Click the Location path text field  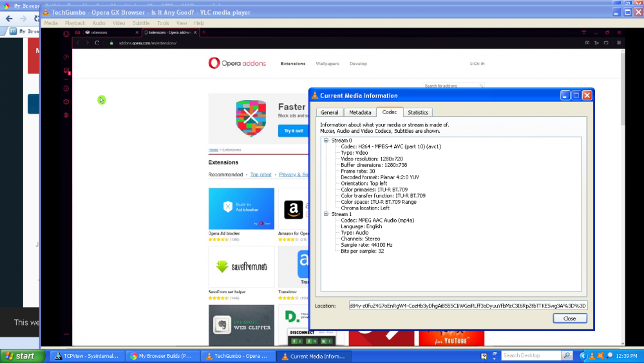(x=468, y=306)
